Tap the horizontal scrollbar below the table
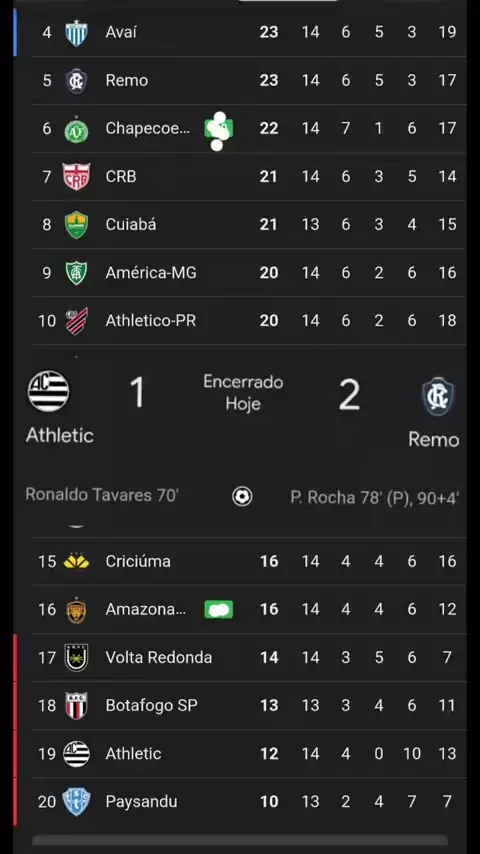Image resolution: width=480 pixels, height=854 pixels. [240, 840]
